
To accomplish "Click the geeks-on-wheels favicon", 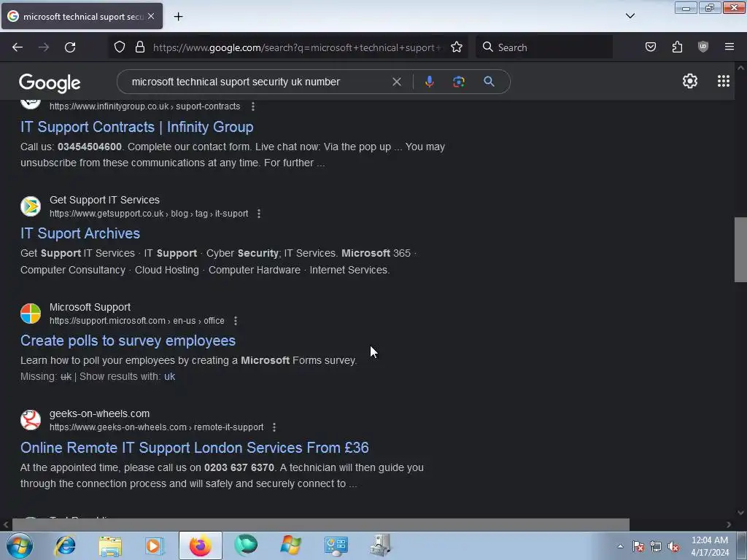I will (31, 420).
